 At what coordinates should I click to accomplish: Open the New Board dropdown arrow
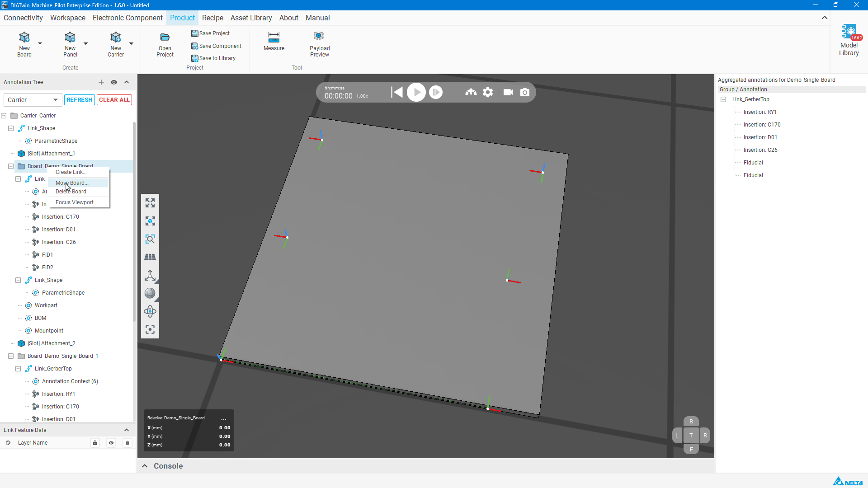click(40, 44)
